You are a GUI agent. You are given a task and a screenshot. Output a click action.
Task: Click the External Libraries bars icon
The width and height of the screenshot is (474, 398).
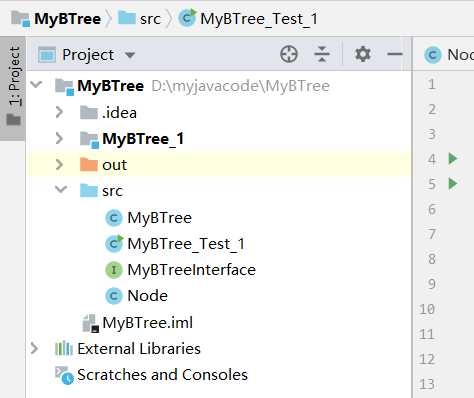pos(63,349)
